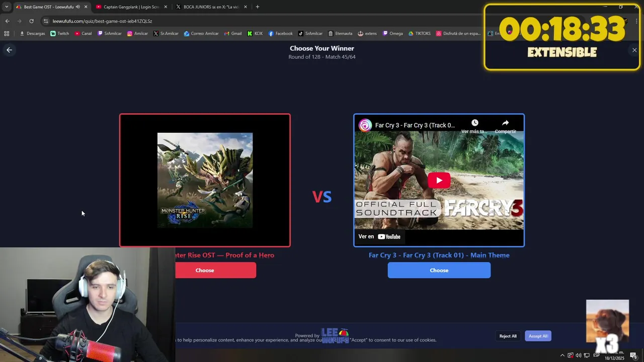
Task: Click the Far Cry 3 Main Theme caption
Action: pyautogui.click(x=439, y=255)
